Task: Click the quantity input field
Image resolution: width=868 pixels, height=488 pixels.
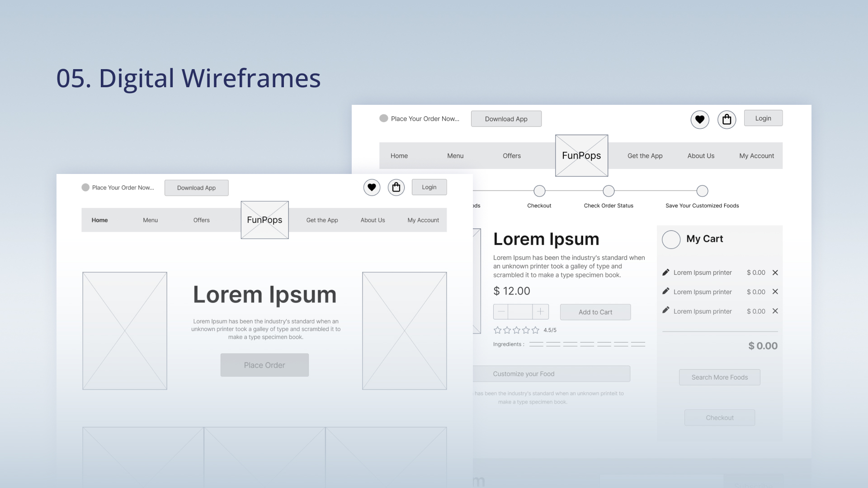Action: pos(520,312)
